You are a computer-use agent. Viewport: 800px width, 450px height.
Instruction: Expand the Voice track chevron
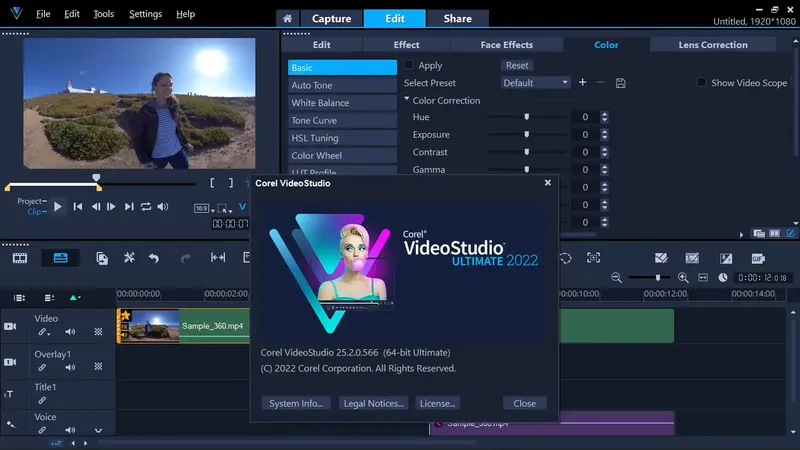coord(98,431)
